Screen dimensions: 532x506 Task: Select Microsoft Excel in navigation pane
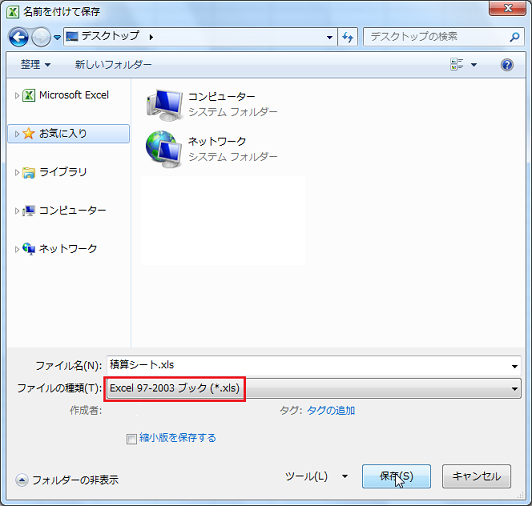(74, 95)
